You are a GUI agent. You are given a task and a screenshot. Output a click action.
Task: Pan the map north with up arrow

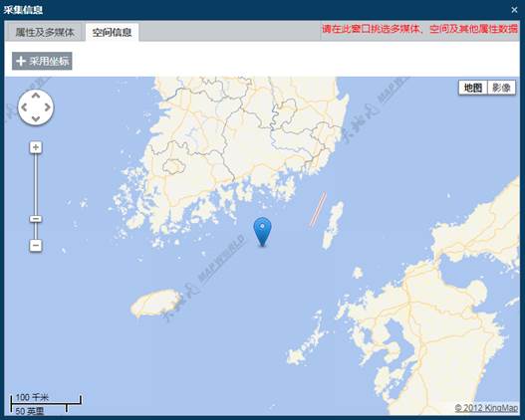(36, 96)
